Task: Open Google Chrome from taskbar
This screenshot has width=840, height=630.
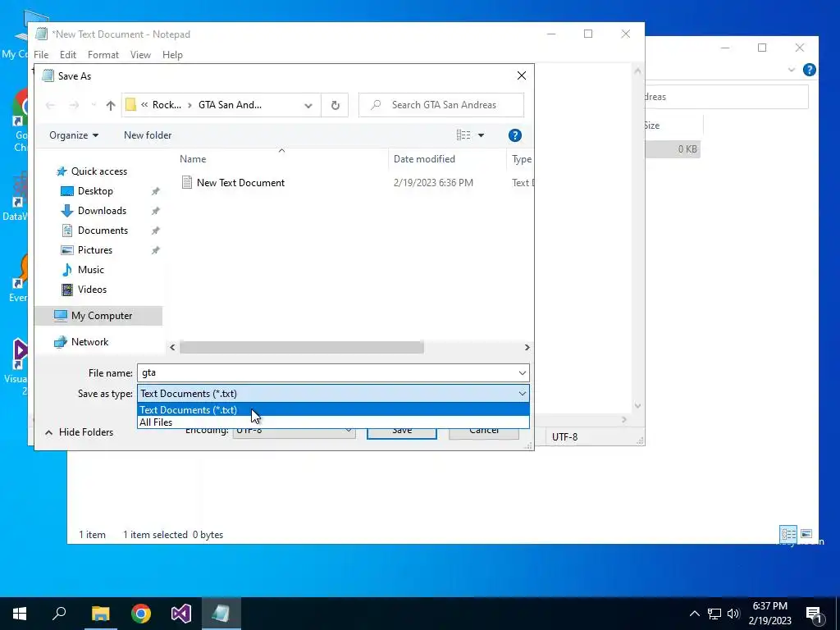Action: click(x=141, y=614)
